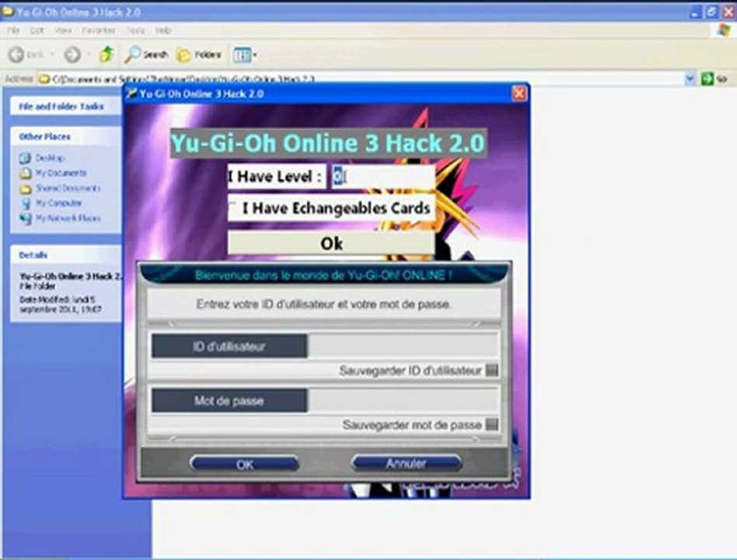Click the I Have Level input field
Screen dimensions: 737x560
pyautogui.click(x=383, y=177)
